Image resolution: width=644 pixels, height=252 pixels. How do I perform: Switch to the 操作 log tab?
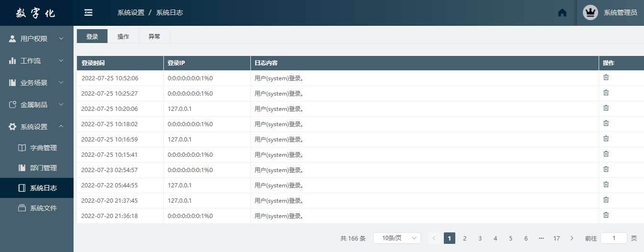123,36
